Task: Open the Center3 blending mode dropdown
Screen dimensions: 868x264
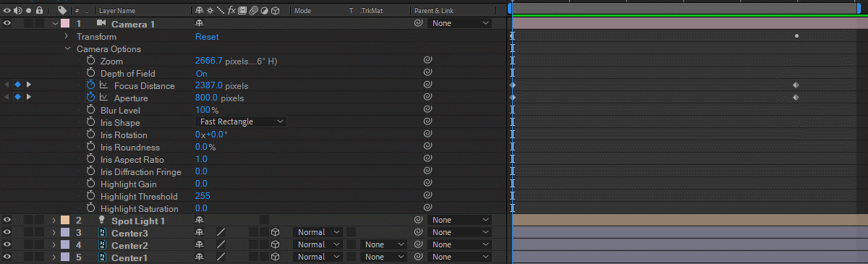Action: click(x=318, y=232)
